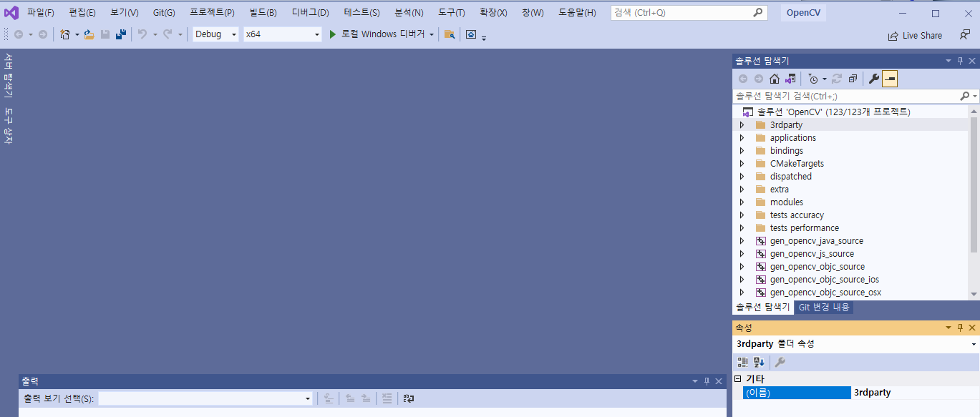The image size is (980, 417).
Task: Open the Git(G) menu
Action: (x=164, y=13)
